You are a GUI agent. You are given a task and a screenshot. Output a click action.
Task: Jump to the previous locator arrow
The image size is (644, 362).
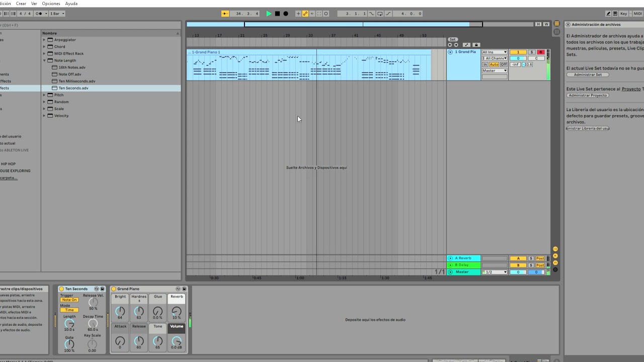450,45
